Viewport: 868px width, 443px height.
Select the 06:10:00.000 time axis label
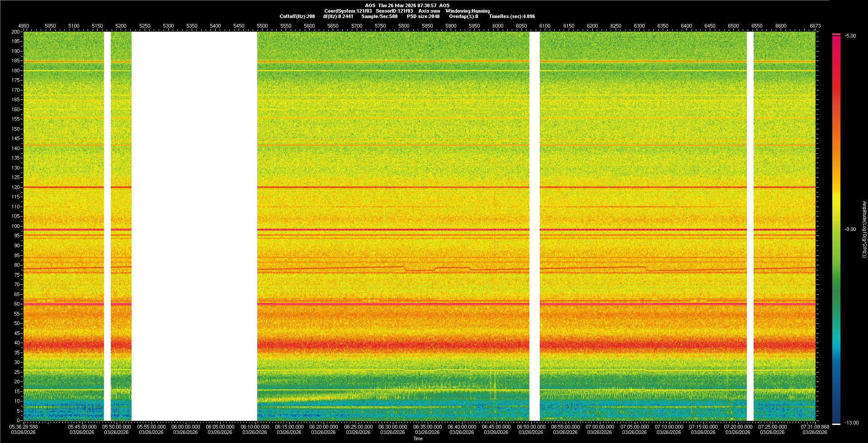tap(255, 427)
